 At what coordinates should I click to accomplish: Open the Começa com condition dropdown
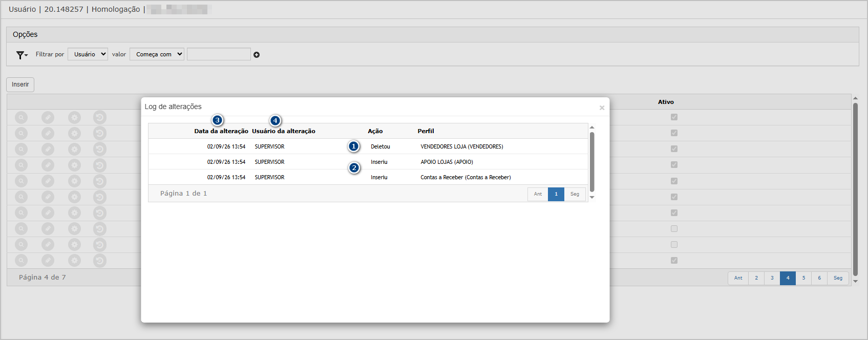[x=157, y=54]
